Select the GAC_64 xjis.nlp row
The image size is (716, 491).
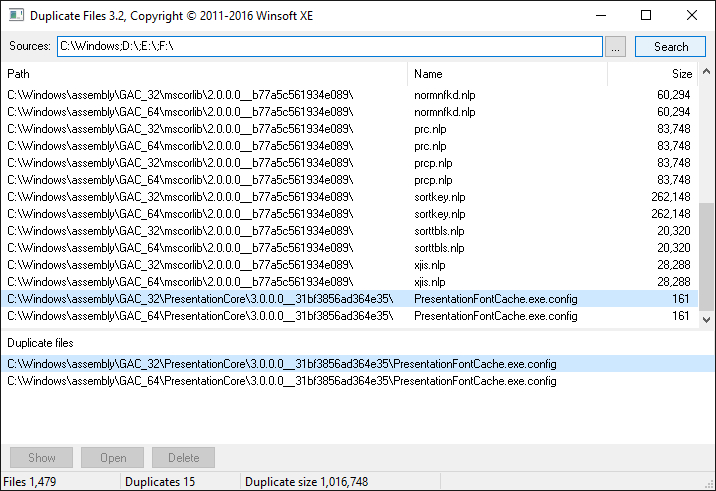click(200, 282)
